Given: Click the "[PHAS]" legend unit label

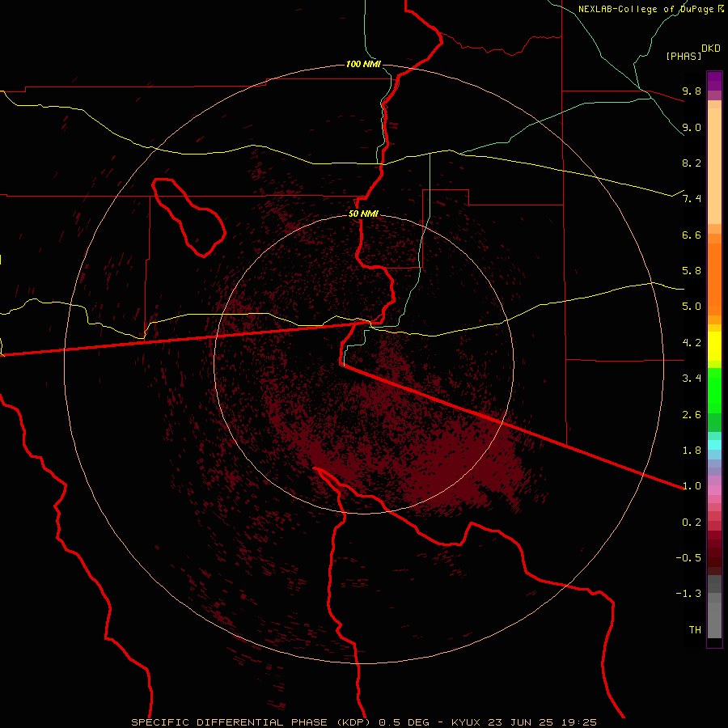Looking at the screenshot, I should tap(684, 57).
